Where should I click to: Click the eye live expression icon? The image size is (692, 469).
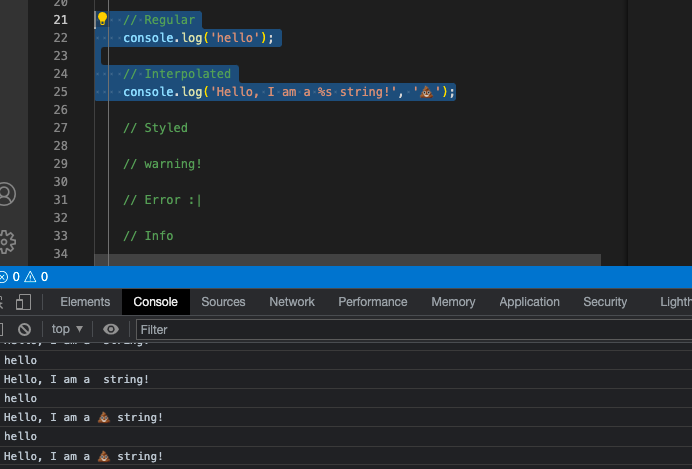[x=111, y=329]
